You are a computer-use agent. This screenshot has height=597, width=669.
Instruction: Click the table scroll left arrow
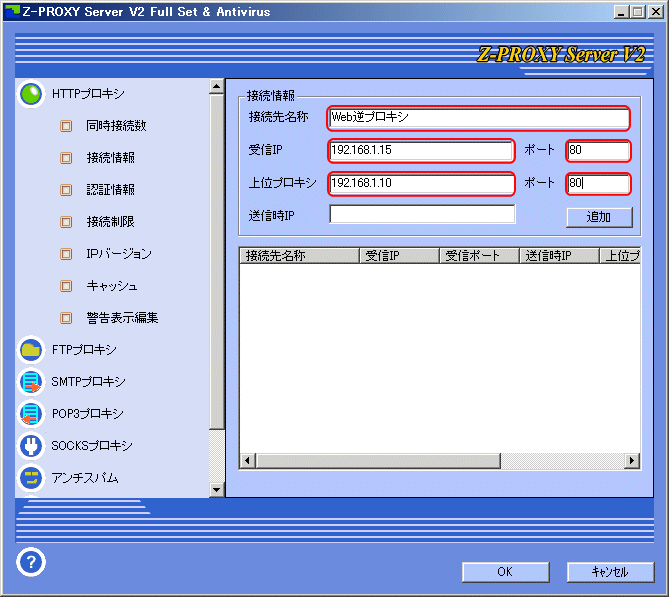point(247,460)
